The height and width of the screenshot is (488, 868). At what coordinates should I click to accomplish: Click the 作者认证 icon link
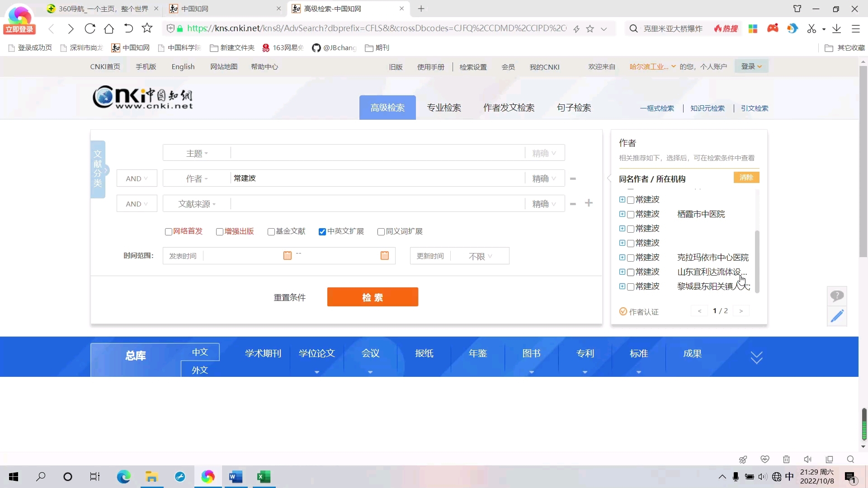[638, 312]
